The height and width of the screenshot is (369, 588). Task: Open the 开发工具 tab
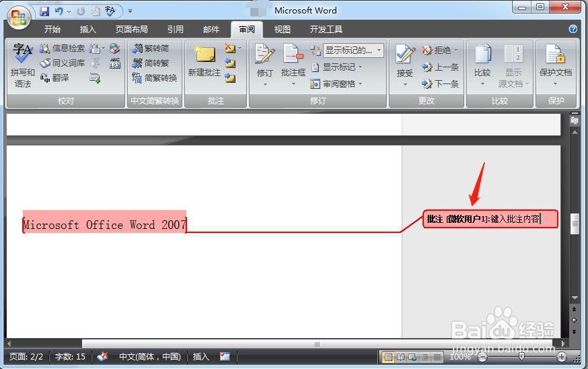(x=326, y=29)
